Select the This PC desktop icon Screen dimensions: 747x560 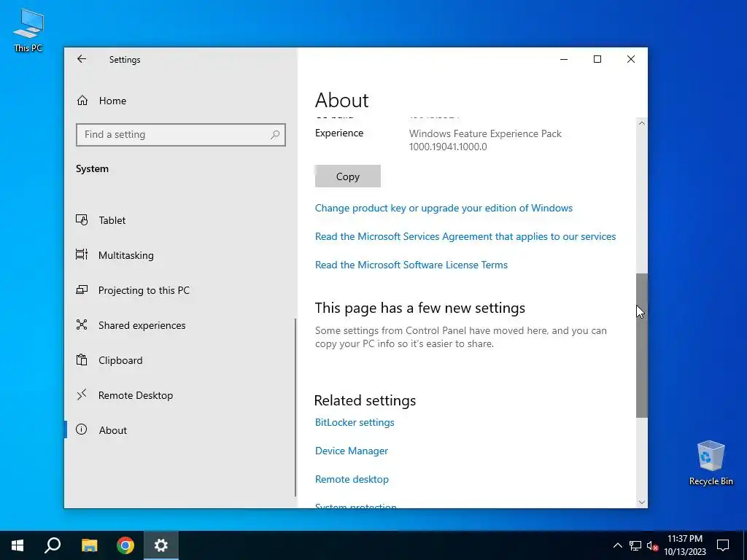point(28,30)
